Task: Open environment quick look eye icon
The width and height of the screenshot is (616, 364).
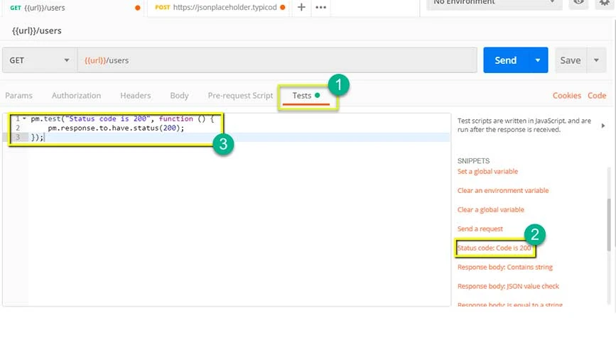Action: coord(580,3)
